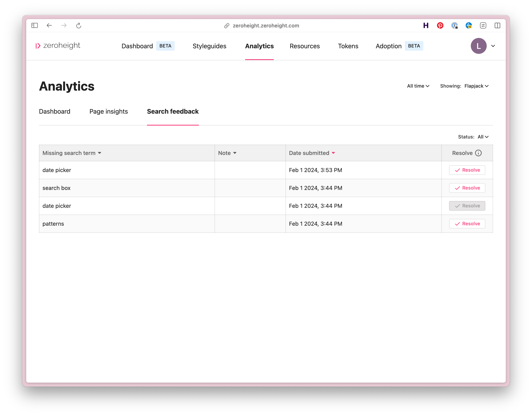
Task: Resolve the 'patterns' search term
Action: pyautogui.click(x=467, y=223)
